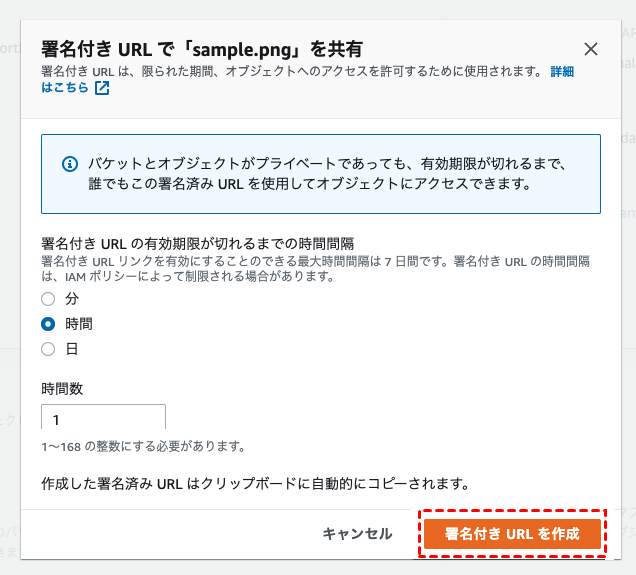Image resolution: width=636 pixels, height=575 pixels.
Task: Click the heading 署名付き URL の有効期限が切れるまでの時間間隔
Action: coord(199,244)
